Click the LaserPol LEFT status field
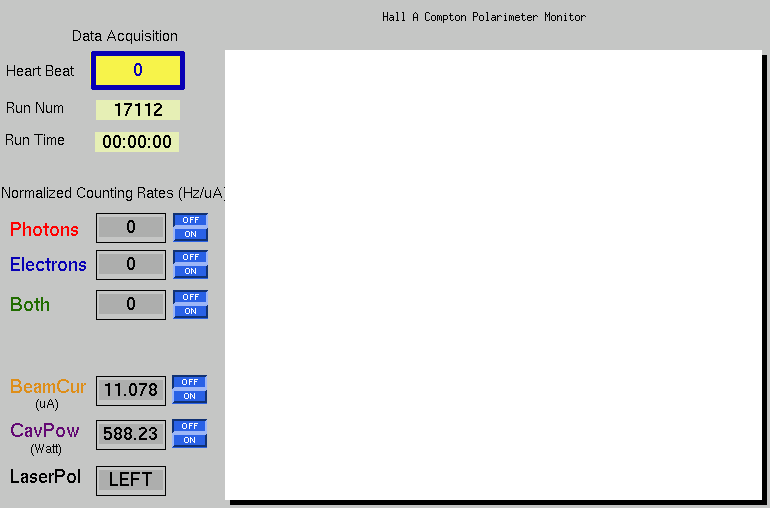 click(131, 480)
